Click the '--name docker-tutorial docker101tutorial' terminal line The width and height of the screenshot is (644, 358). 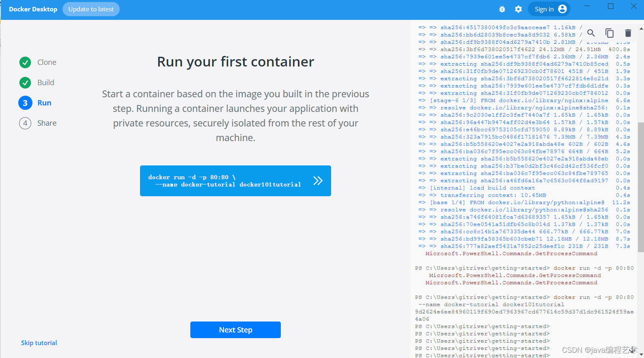[x=491, y=304]
